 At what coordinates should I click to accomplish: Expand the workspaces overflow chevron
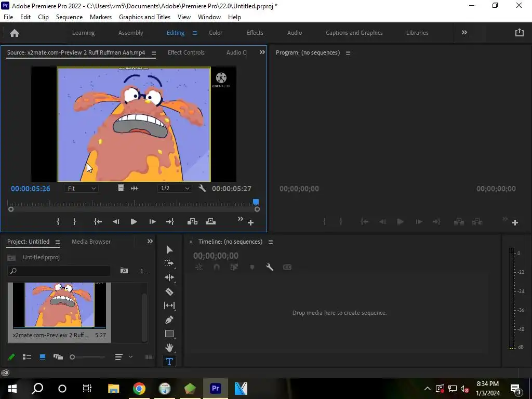[464, 33]
